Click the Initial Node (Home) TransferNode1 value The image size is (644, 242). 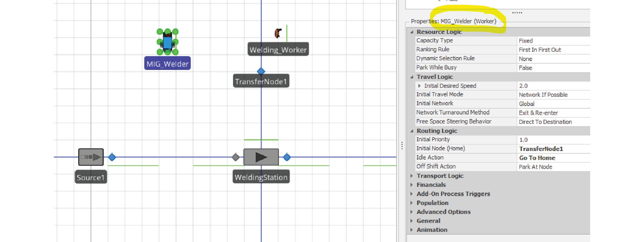552,149
